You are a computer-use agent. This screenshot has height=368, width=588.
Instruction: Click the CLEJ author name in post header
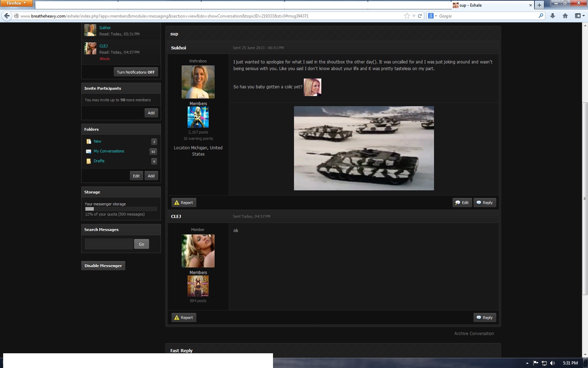point(176,216)
